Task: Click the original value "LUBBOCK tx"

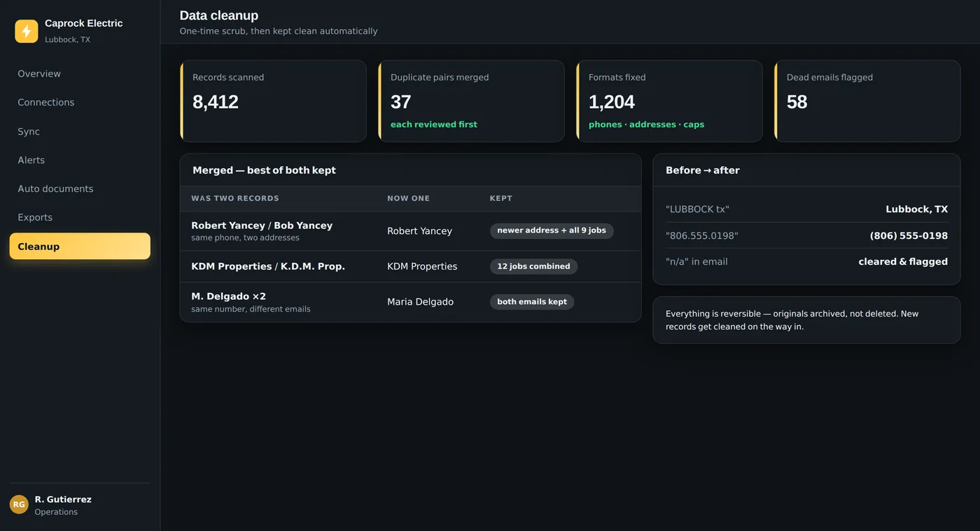Action: coord(697,209)
